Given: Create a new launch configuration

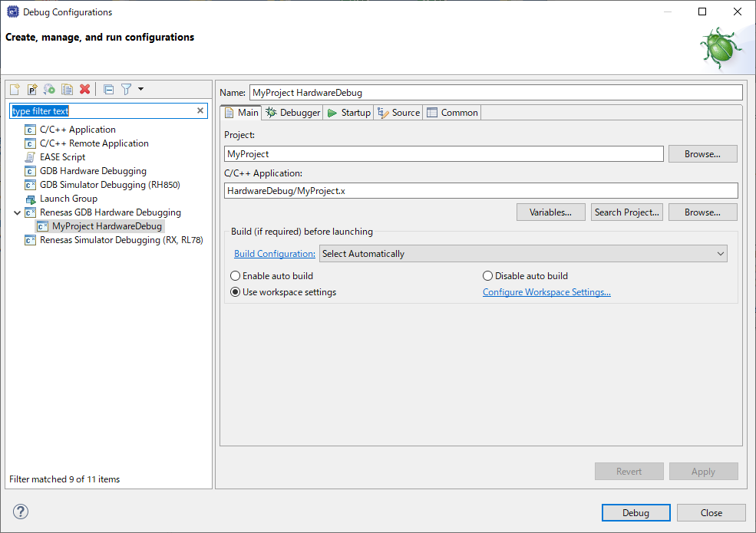Looking at the screenshot, I should click(x=15, y=89).
